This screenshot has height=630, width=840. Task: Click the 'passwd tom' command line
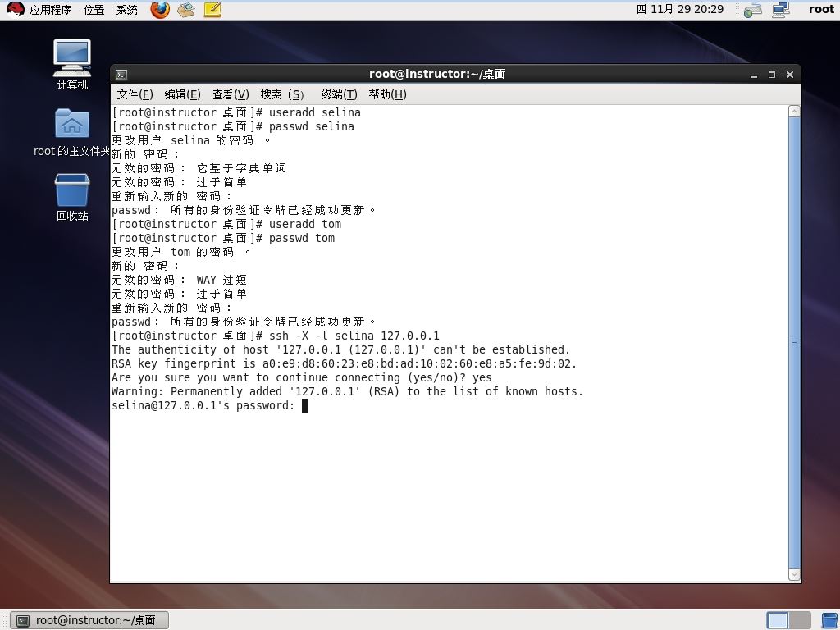[x=223, y=238]
